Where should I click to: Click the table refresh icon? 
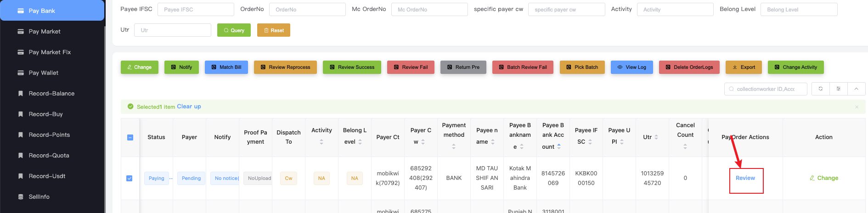820,89
